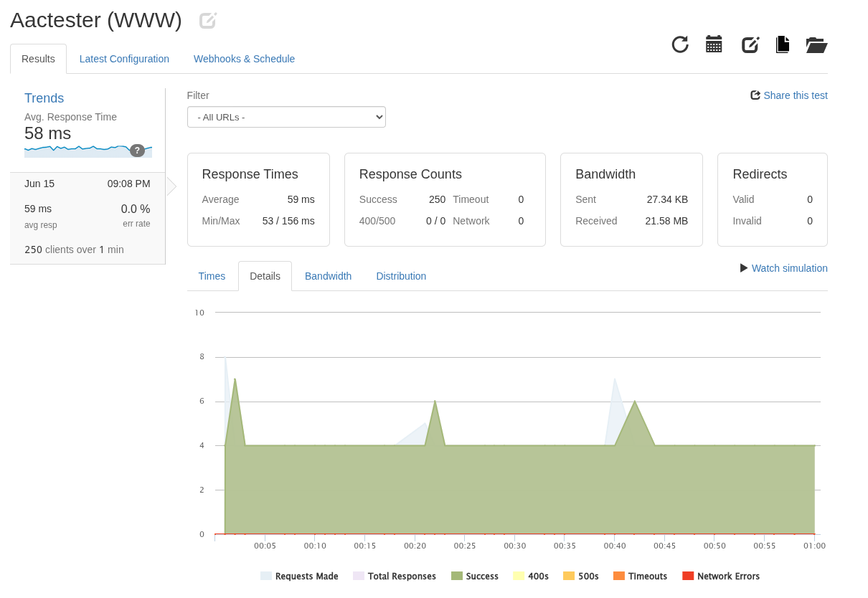This screenshot has height=598, width=868.
Task: Click the question mark help badge on trend
Action: (x=137, y=151)
